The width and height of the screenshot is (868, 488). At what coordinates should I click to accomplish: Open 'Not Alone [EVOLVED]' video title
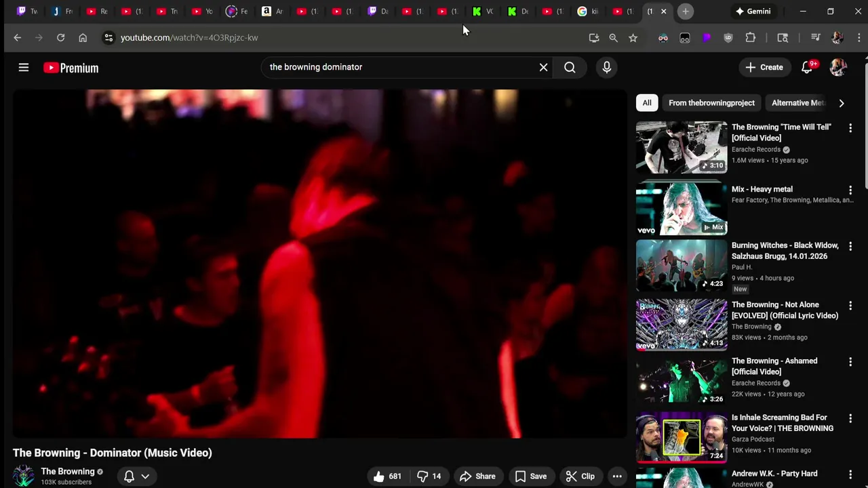(x=785, y=310)
